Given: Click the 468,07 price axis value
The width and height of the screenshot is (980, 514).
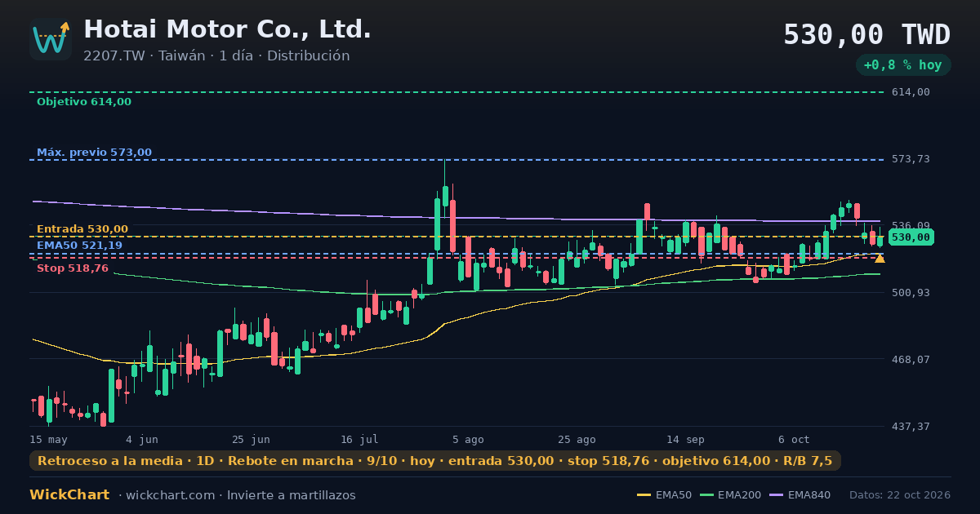Looking at the screenshot, I should [x=911, y=359].
